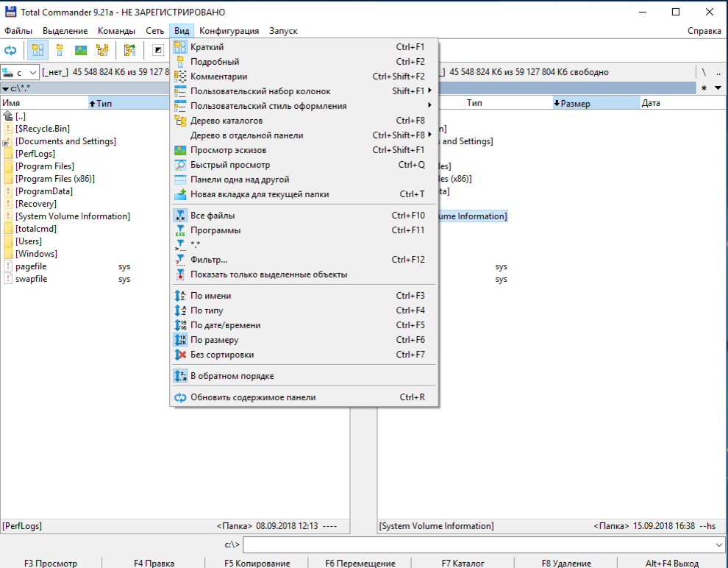Sort by name with По имени

(304, 296)
